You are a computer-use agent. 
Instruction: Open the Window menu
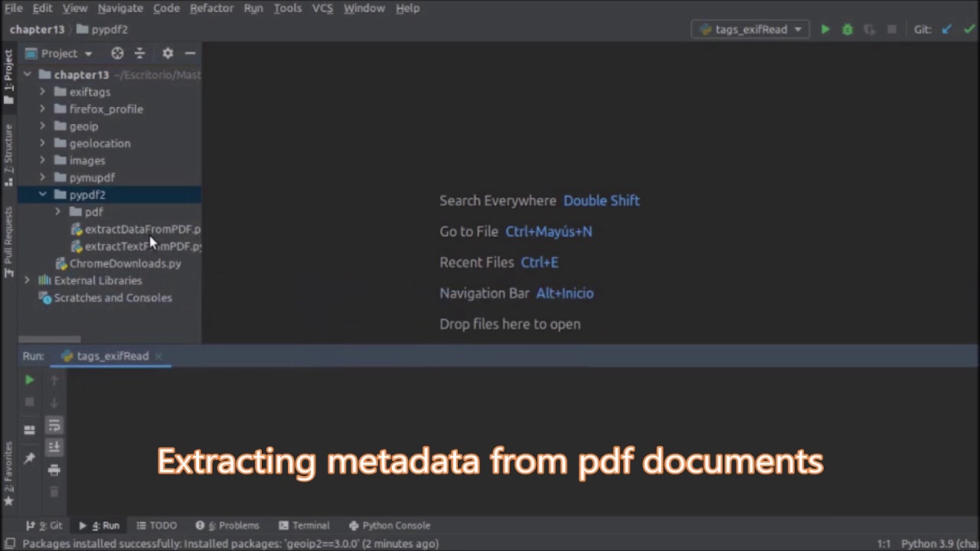364,8
